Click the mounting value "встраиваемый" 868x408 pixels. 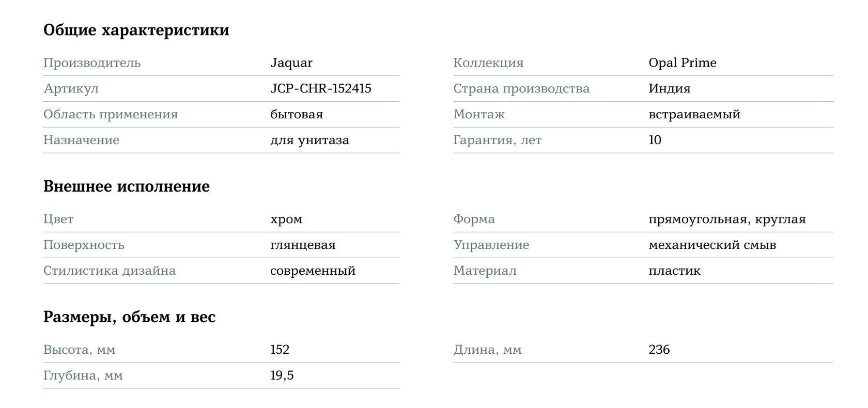(x=694, y=115)
